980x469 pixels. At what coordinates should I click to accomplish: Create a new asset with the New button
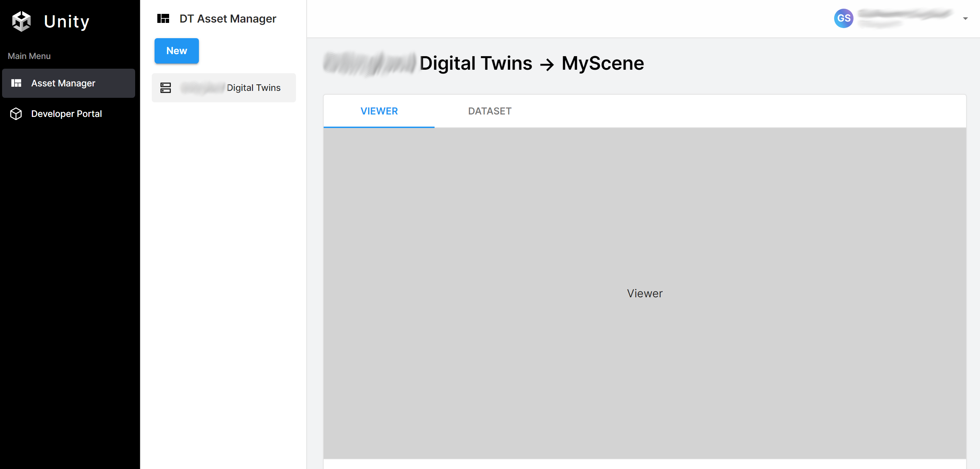pyautogui.click(x=176, y=51)
